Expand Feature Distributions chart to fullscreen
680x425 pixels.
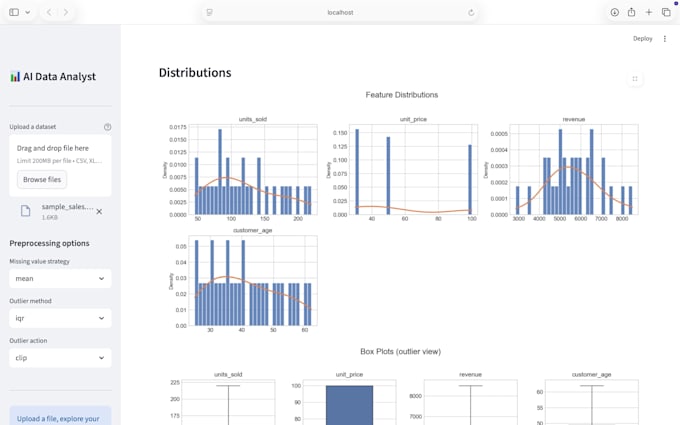pos(635,78)
